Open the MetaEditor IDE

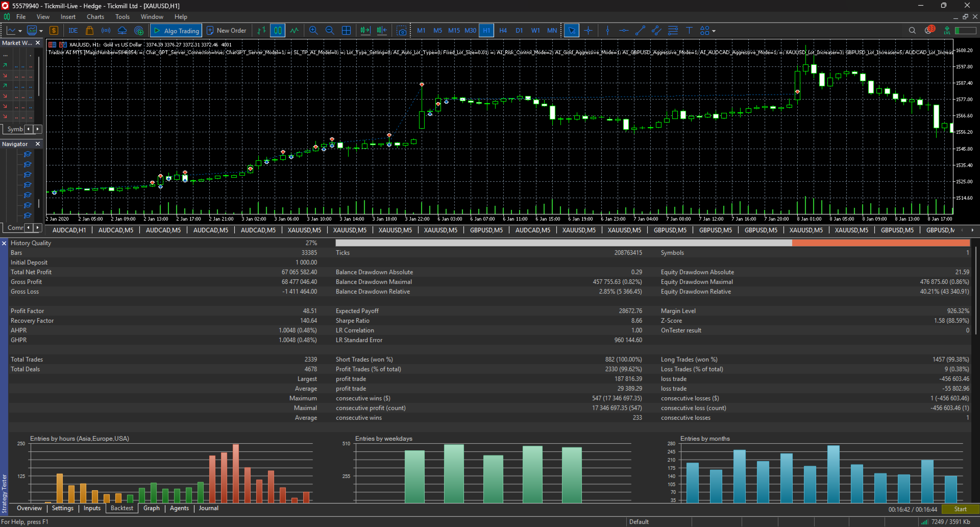pyautogui.click(x=73, y=31)
